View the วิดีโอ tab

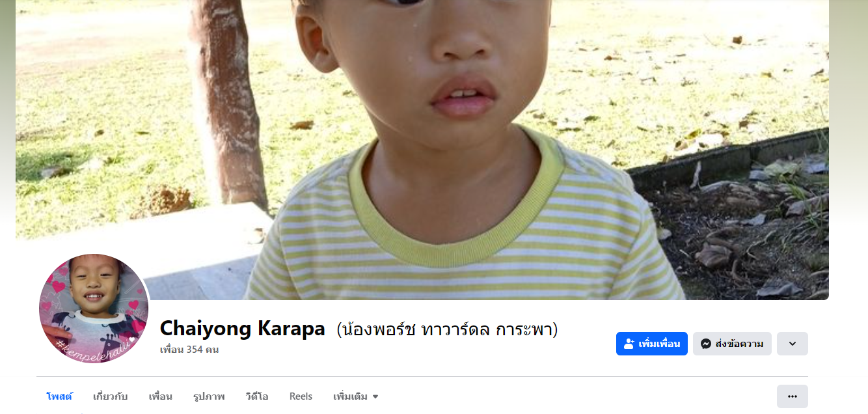[x=256, y=396]
